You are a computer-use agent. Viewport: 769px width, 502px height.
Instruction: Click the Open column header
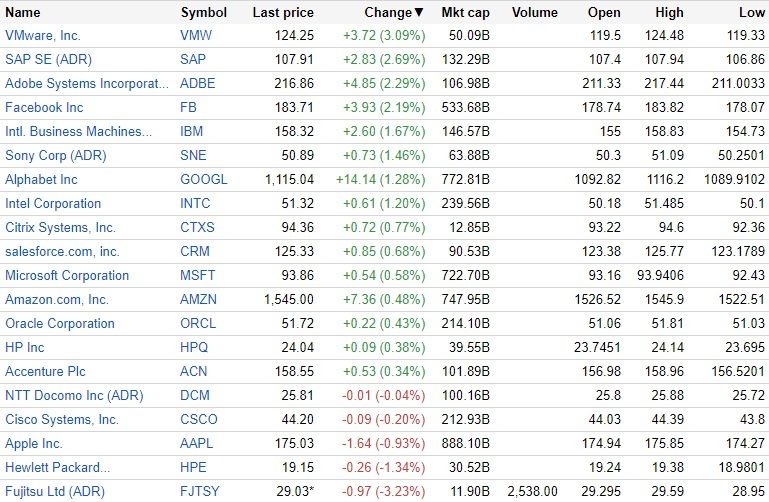[x=604, y=13]
